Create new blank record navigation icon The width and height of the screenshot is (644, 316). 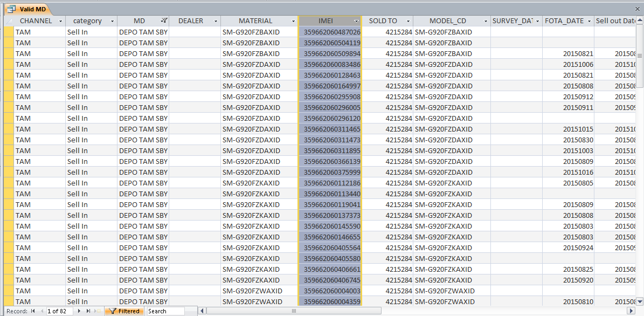[x=98, y=311]
